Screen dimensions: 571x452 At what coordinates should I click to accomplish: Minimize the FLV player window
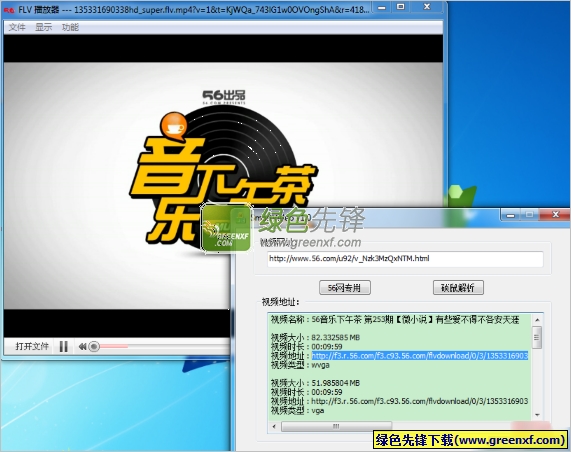pos(382,7)
